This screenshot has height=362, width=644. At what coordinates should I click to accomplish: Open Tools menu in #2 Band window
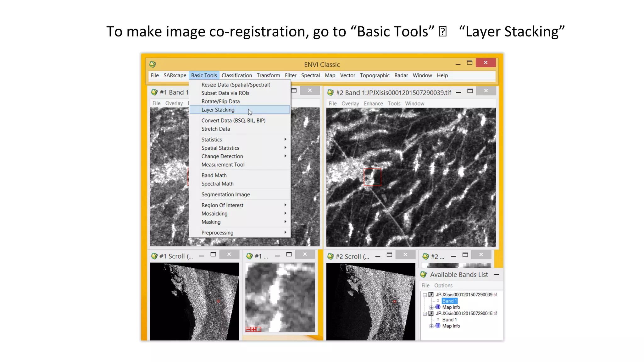coord(394,103)
